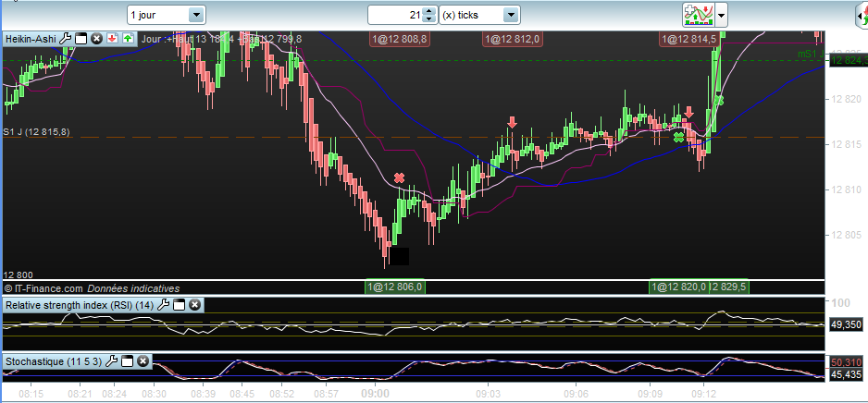Click the Heikin-Ashi panel title

[31, 39]
